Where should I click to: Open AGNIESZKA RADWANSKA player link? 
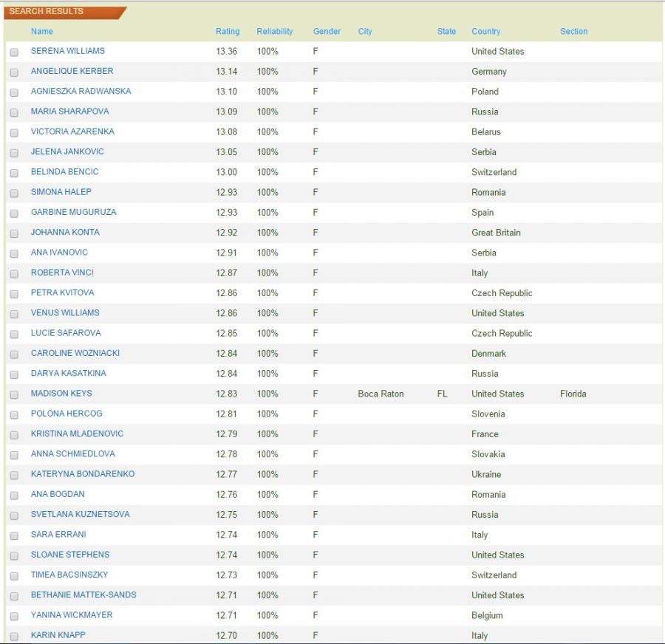tap(81, 91)
